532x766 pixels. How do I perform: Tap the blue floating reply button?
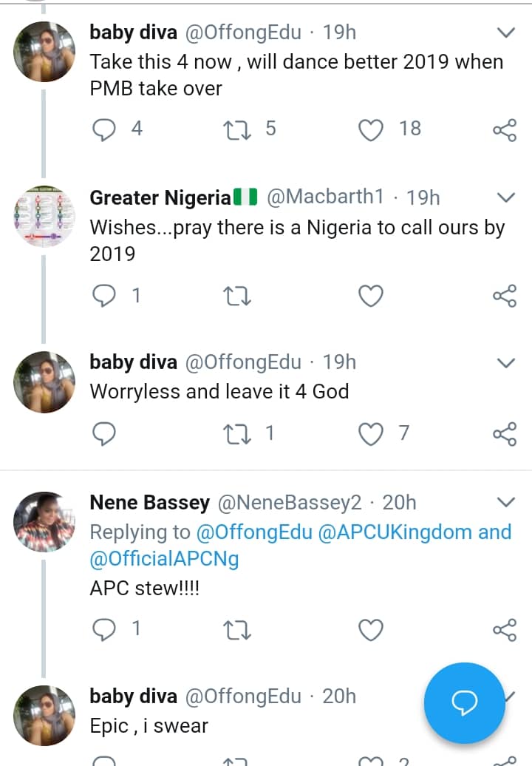464,702
